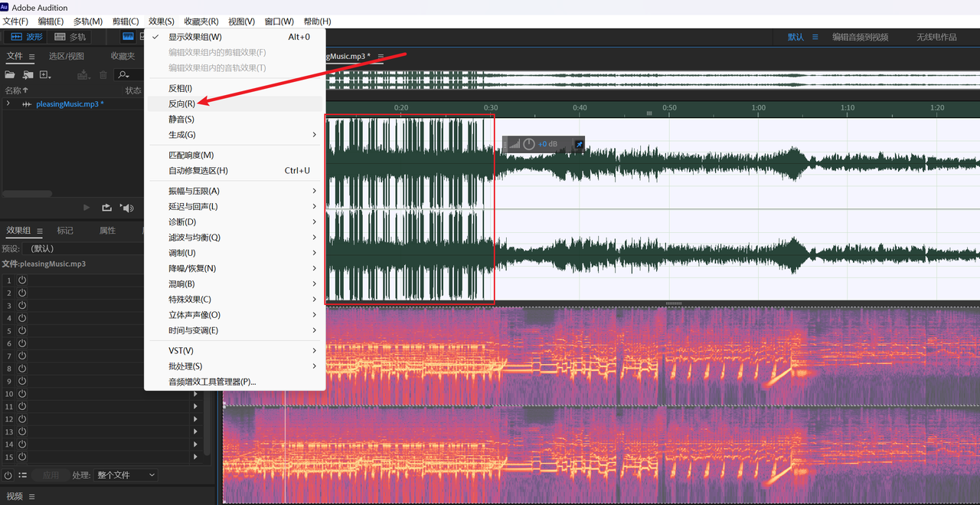Viewport: 980px width, 505px height.
Task: Click the Import File icon in Files panel
Action: click(28, 75)
